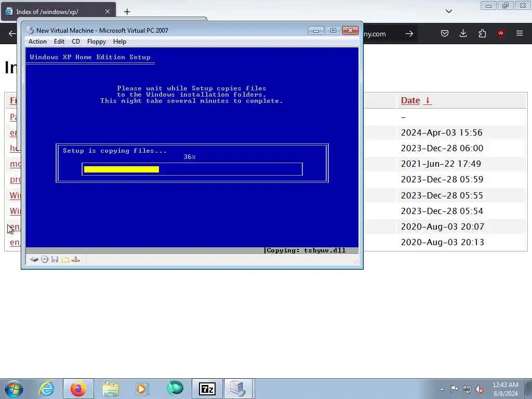Open the Action menu in Virtual PC
This screenshot has height=399, width=532.
point(37,42)
